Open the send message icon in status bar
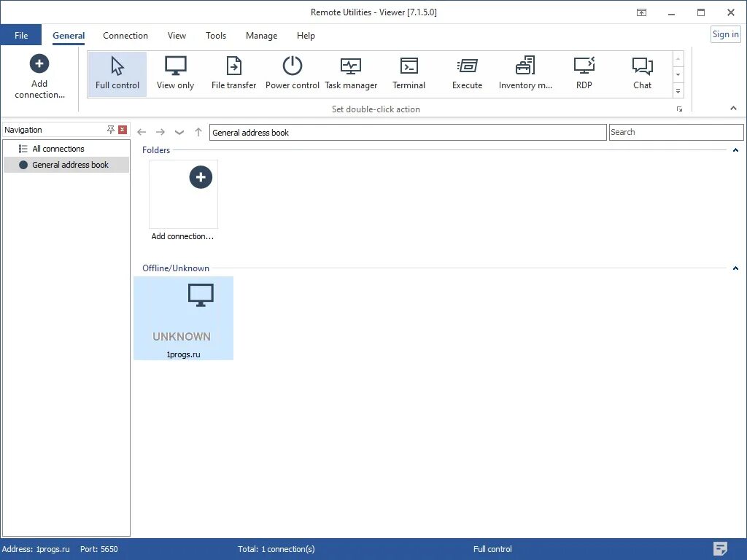The image size is (747, 560). [720, 548]
